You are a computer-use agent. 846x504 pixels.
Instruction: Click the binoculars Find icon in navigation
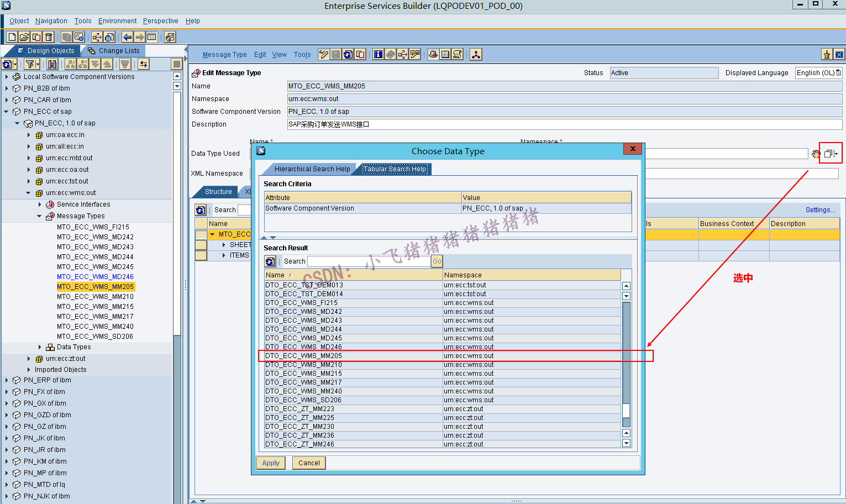pyautogui.click(x=52, y=64)
